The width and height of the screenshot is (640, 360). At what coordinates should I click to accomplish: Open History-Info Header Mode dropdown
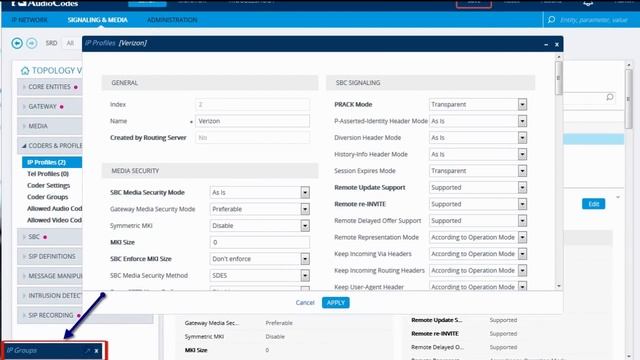522,154
